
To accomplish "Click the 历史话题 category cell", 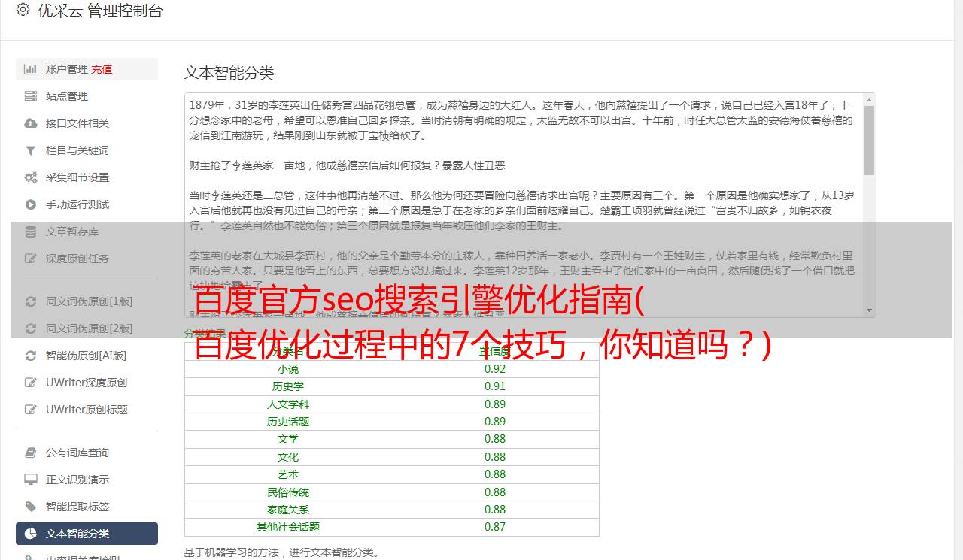I will pos(288,422).
